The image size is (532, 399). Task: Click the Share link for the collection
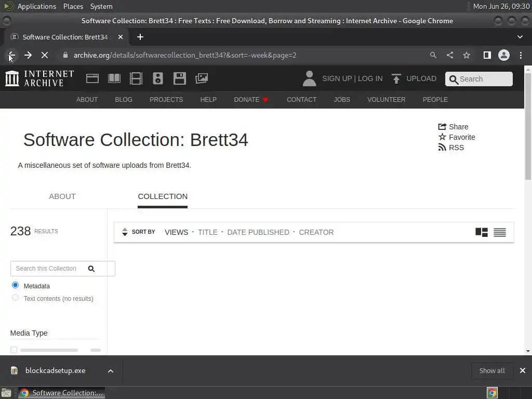point(453,127)
